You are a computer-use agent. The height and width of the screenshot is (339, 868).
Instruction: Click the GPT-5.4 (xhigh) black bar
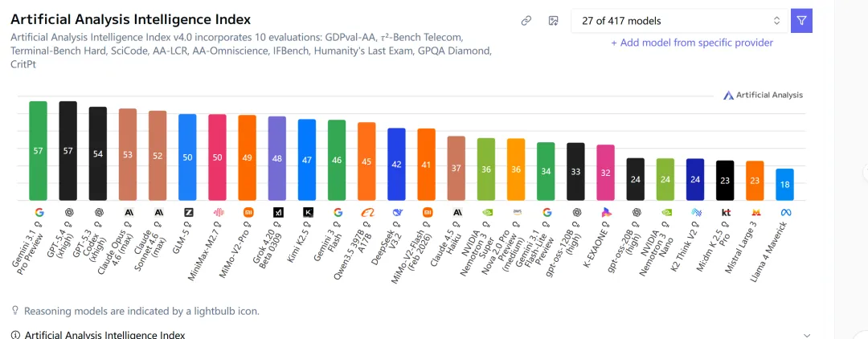click(x=68, y=151)
